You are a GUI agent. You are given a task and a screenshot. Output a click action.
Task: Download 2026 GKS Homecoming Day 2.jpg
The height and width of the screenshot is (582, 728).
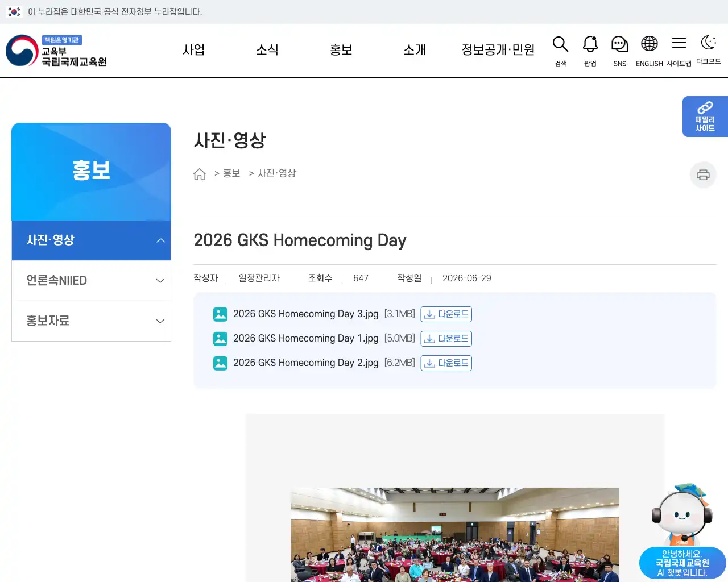click(x=446, y=363)
